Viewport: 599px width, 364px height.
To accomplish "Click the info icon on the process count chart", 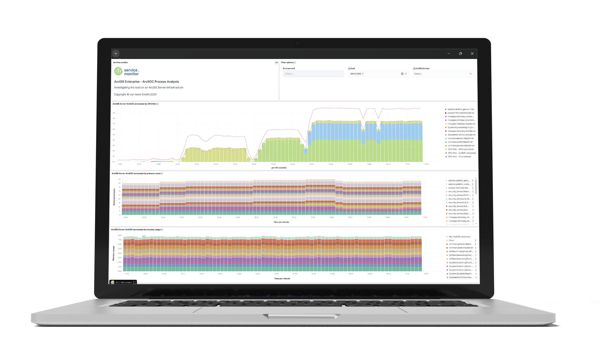I will coord(162,174).
